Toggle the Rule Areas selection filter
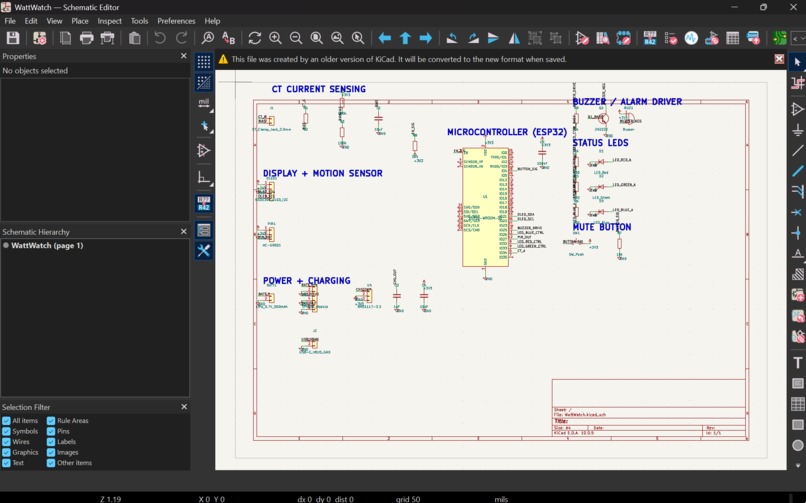This screenshot has height=503, width=806. [51, 421]
